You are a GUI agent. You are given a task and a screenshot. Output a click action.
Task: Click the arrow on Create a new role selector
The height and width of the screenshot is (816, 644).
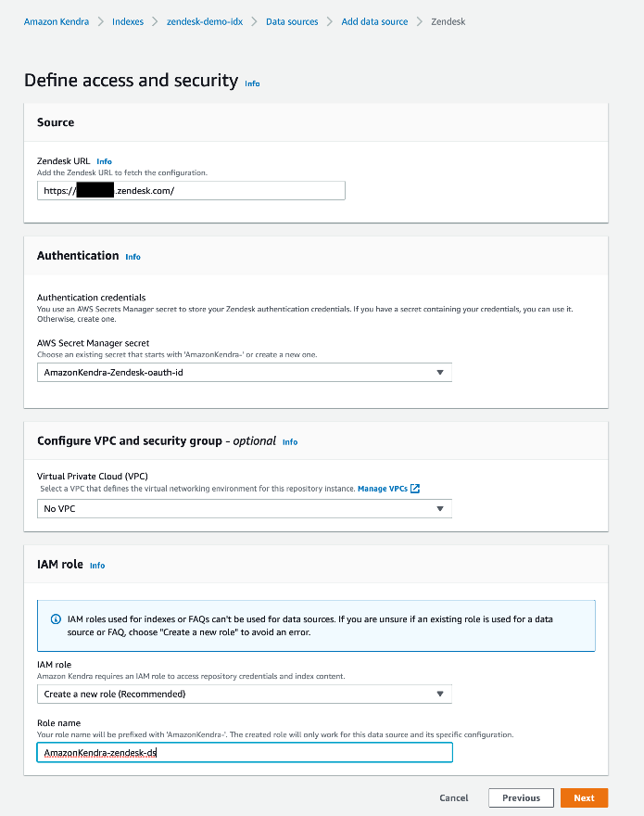440,694
